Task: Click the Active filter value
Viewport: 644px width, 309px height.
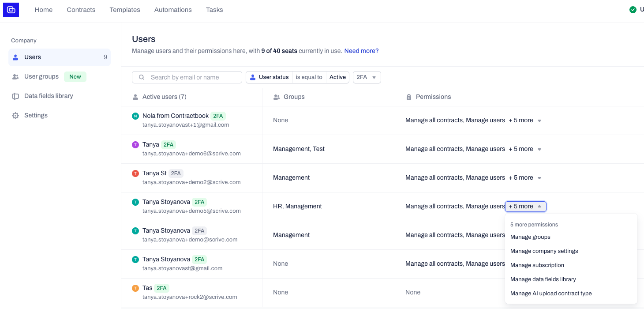Action: point(337,77)
